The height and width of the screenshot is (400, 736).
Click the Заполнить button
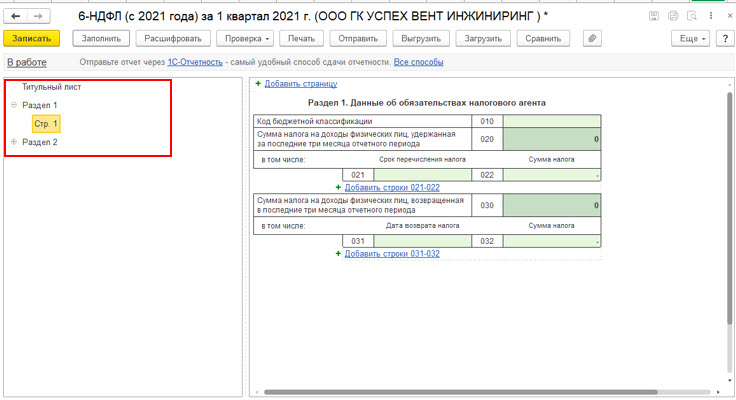coord(101,38)
